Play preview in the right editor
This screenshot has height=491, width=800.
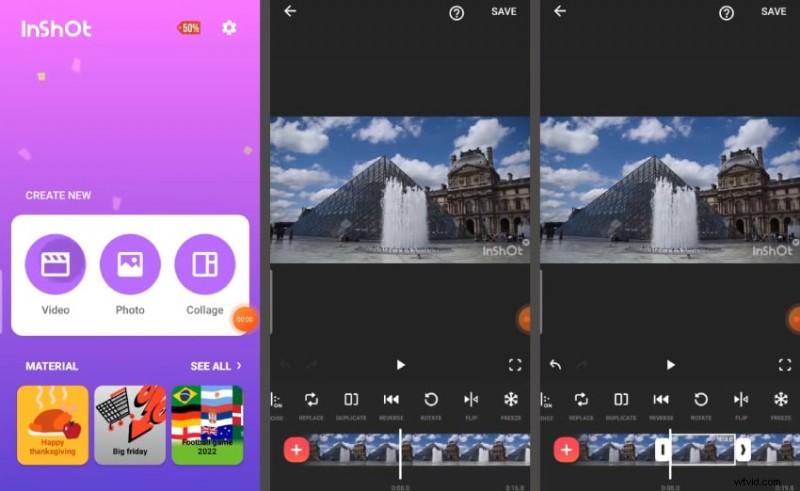pos(670,365)
